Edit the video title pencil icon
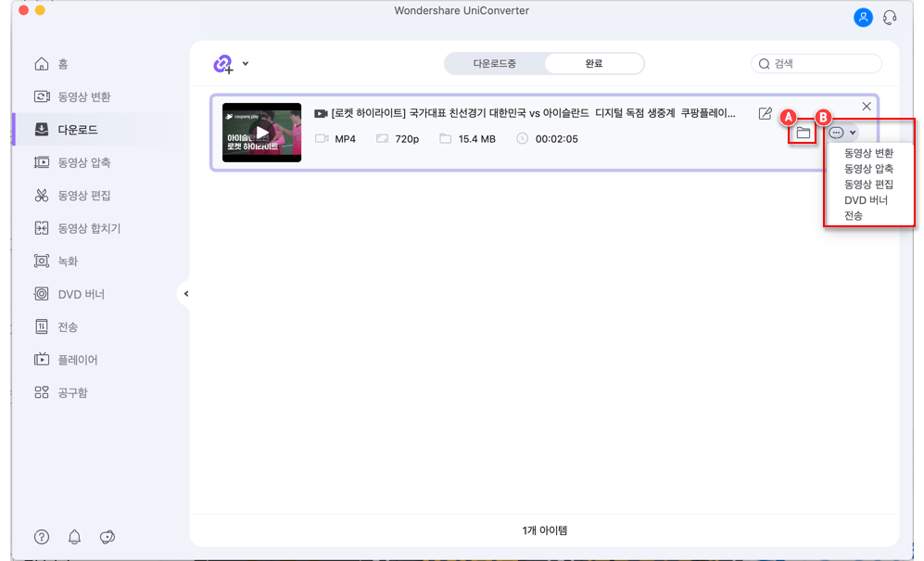The image size is (924, 561). (765, 113)
